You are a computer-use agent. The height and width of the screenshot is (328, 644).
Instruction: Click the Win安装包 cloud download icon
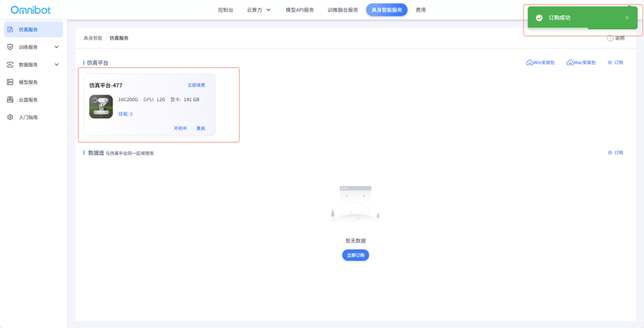529,63
